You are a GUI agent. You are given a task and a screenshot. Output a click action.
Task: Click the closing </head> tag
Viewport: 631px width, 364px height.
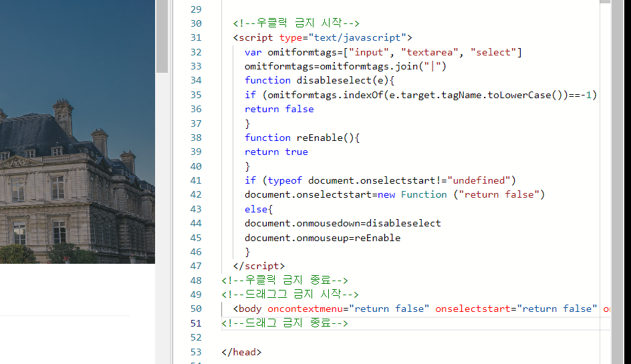(x=241, y=352)
